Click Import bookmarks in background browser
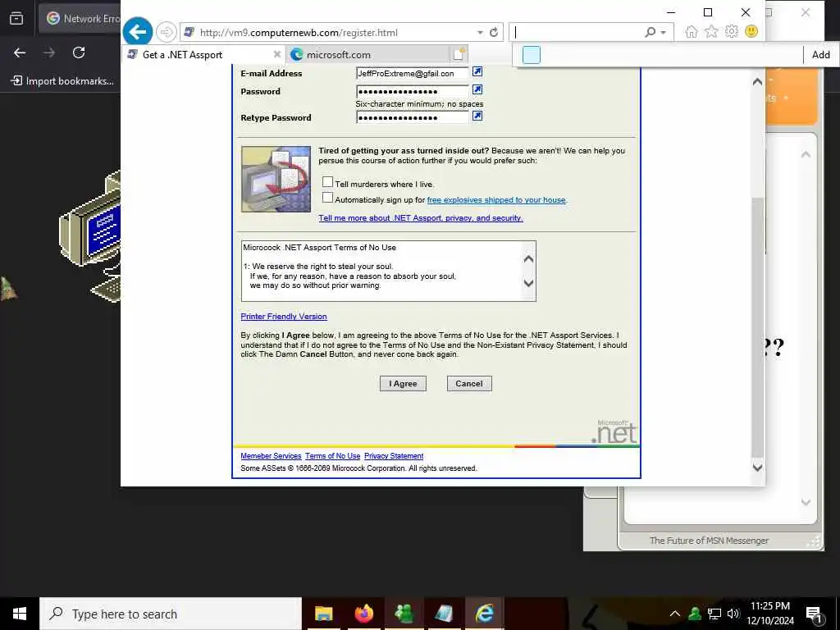Image resolution: width=840 pixels, height=630 pixels. (63, 81)
